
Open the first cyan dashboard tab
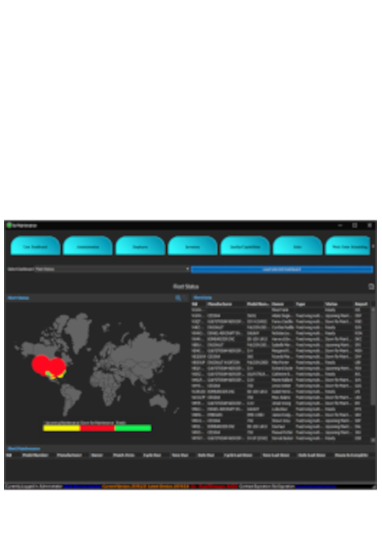tap(35, 245)
